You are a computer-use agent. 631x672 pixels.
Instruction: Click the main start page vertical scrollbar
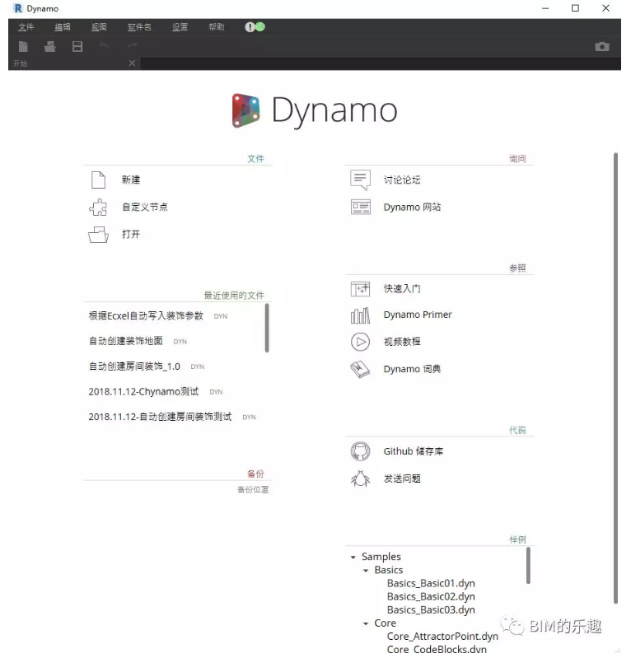coord(615,379)
